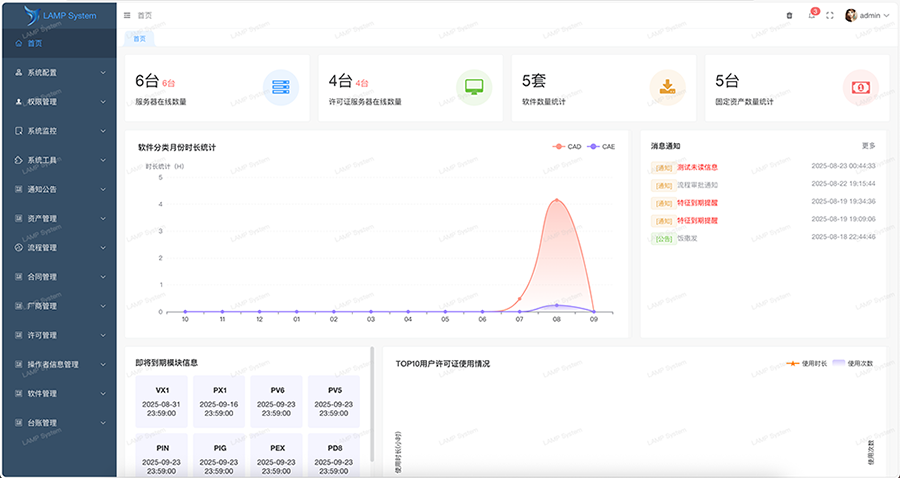Toggle the CAE series in chart legend

point(602,147)
